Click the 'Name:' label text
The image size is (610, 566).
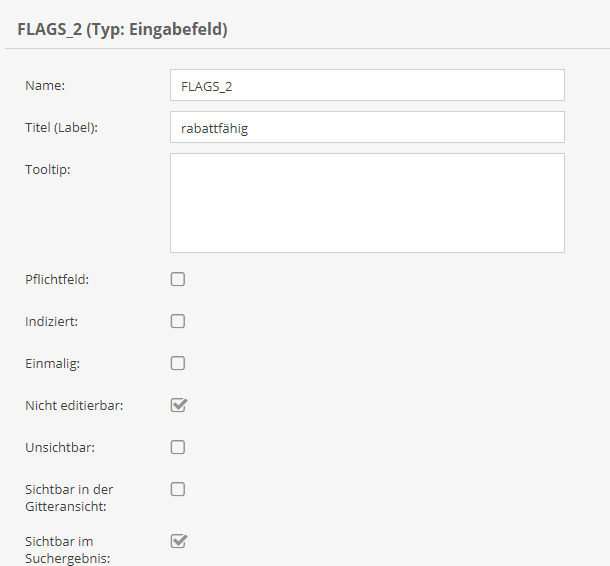45,85
